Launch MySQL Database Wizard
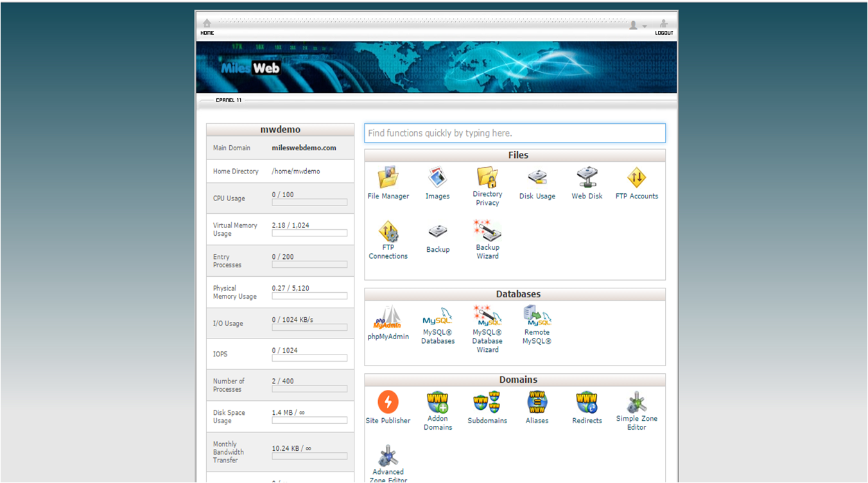 coord(487,316)
